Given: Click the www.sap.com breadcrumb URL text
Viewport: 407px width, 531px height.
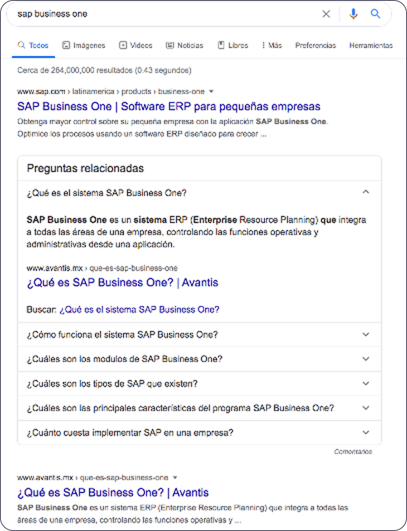Looking at the screenshot, I should pos(111,91).
